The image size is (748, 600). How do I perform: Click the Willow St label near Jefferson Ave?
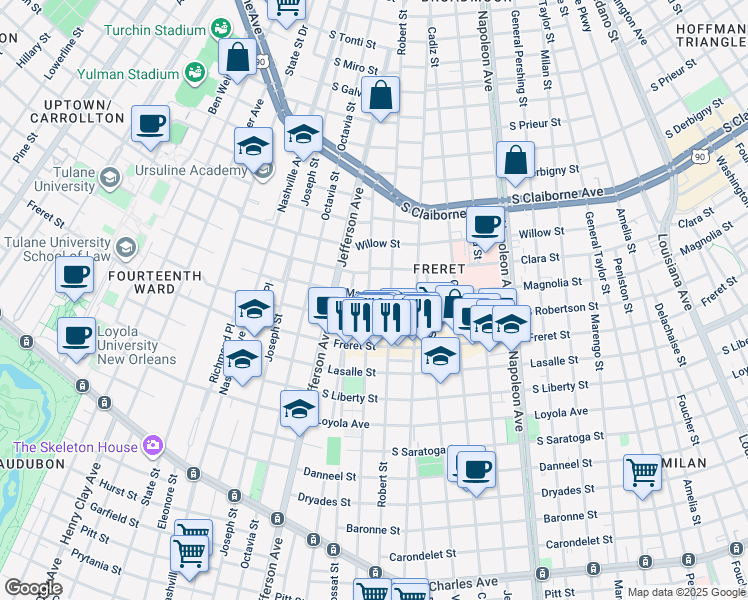pos(377,244)
